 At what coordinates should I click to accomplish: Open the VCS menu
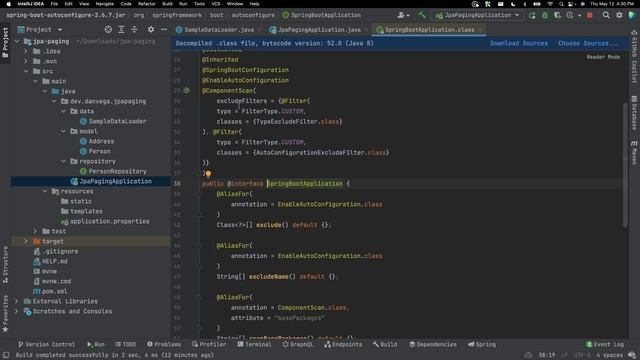pyautogui.click(x=216, y=4)
